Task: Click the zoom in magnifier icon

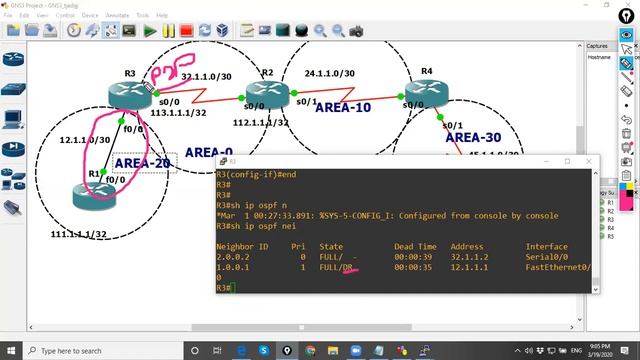Action: coord(320,31)
